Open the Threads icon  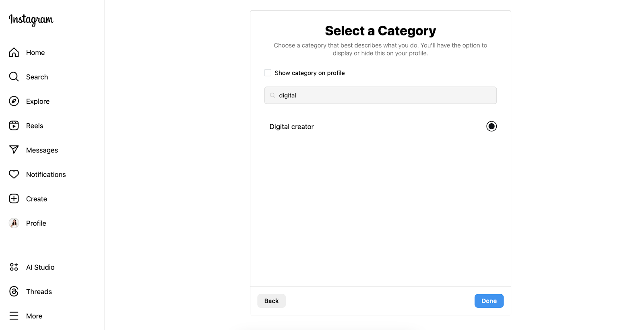click(x=14, y=291)
